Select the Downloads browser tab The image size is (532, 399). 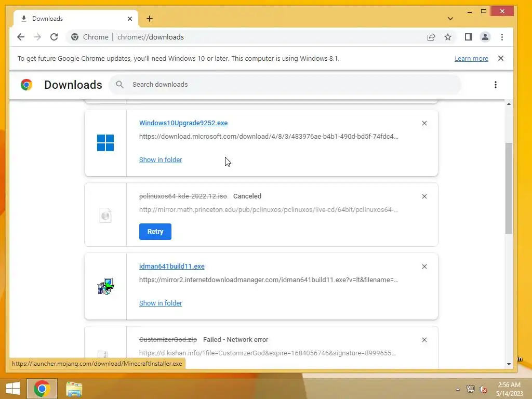(x=76, y=19)
